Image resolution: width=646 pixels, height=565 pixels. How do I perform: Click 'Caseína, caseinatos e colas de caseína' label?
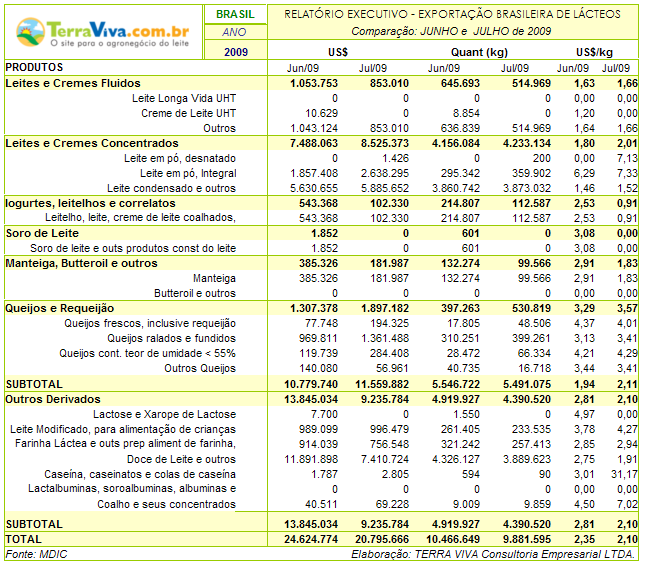coord(140,475)
